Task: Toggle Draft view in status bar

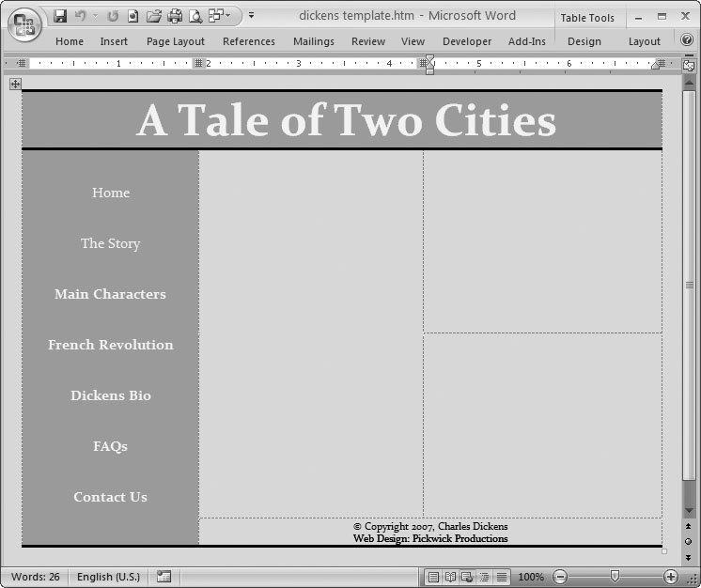Action: tap(502, 577)
